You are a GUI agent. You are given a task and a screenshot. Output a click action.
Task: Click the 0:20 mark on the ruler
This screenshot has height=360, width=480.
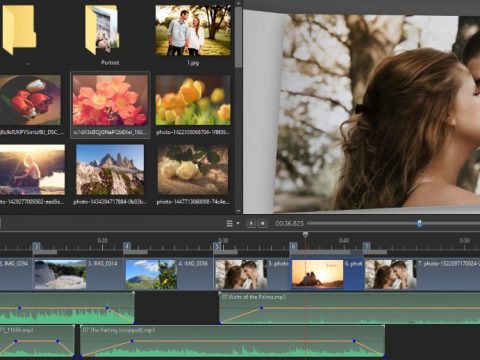click(x=102, y=240)
